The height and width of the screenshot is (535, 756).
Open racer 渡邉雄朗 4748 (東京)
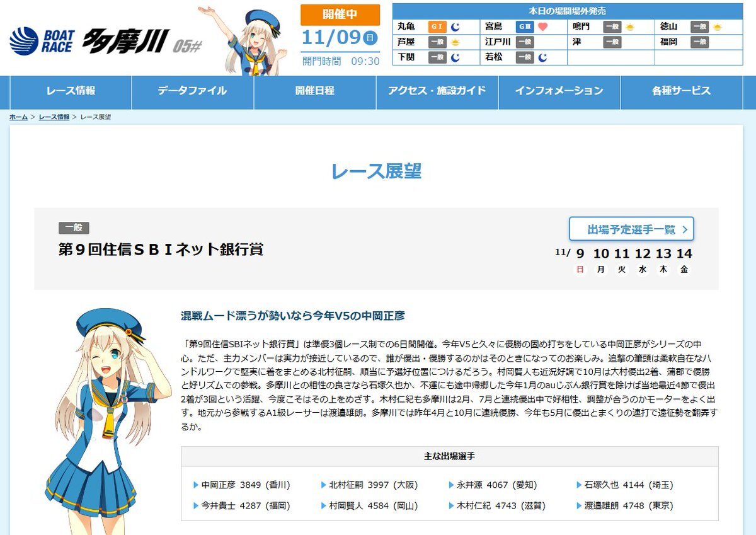tap(629, 505)
